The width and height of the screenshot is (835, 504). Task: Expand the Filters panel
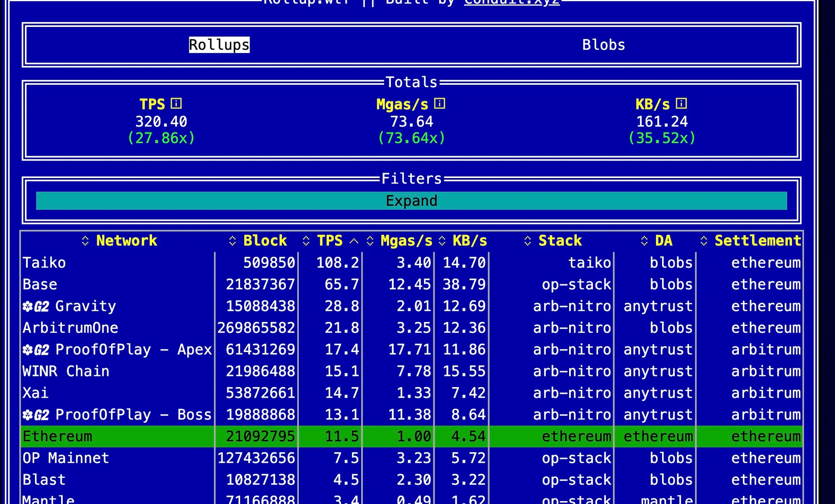411,201
